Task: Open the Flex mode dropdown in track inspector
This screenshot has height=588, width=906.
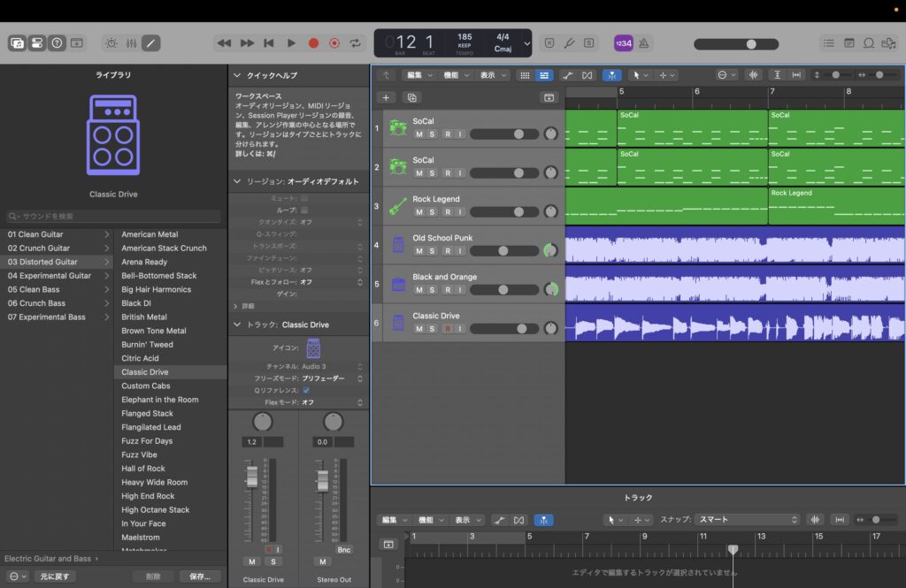Action: pyautogui.click(x=332, y=402)
